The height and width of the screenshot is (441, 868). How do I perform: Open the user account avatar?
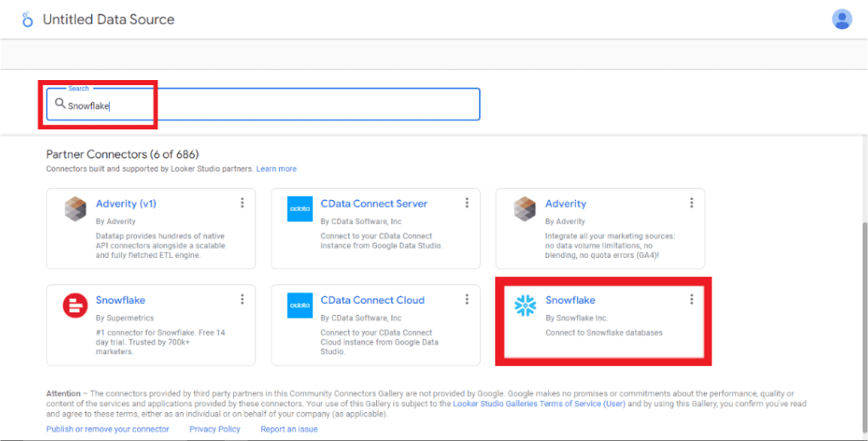pos(842,20)
